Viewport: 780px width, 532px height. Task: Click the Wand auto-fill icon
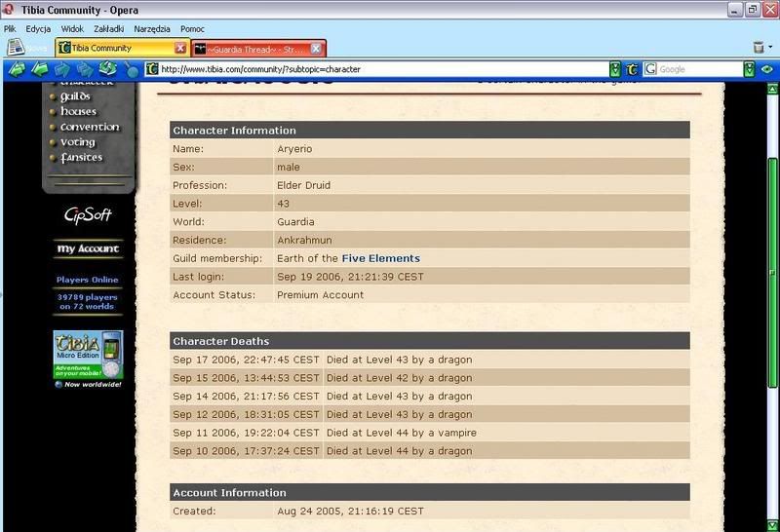(131, 69)
